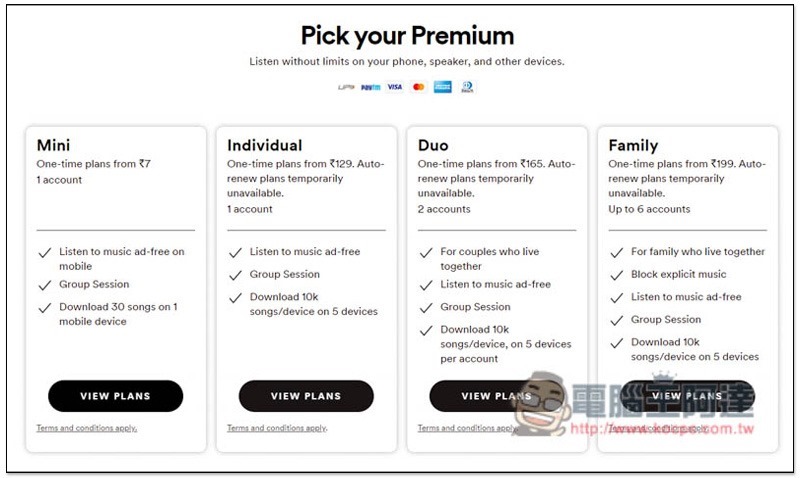This screenshot has height=478, width=800.
Task: Click the Individual plan heading
Action: tap(265, 145)
